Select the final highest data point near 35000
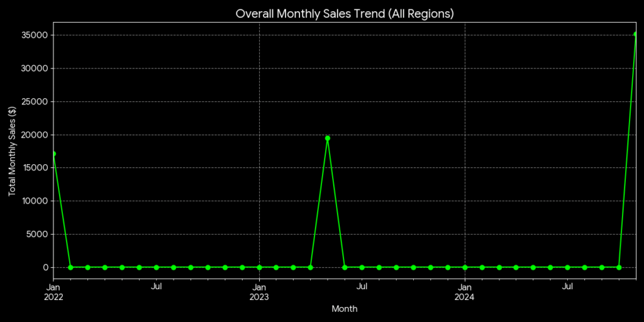This screenshot has width=644, height=322. click(636, 35)
